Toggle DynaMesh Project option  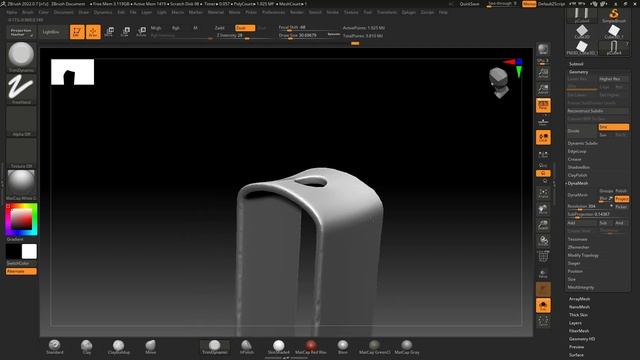click(x=622, y=199)
